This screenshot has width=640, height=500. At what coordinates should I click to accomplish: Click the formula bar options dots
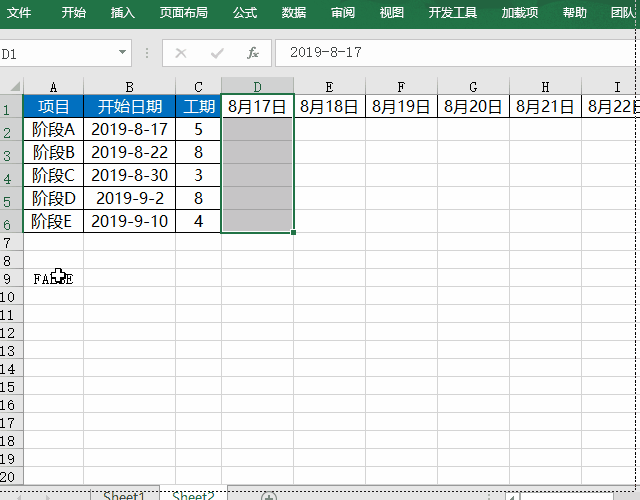[147, 53]
